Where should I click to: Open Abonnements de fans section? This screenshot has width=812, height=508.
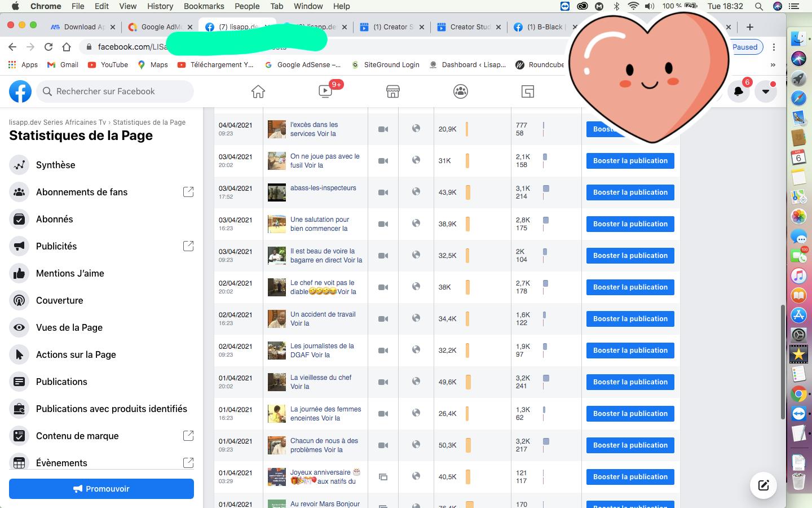tap(101, 192)
